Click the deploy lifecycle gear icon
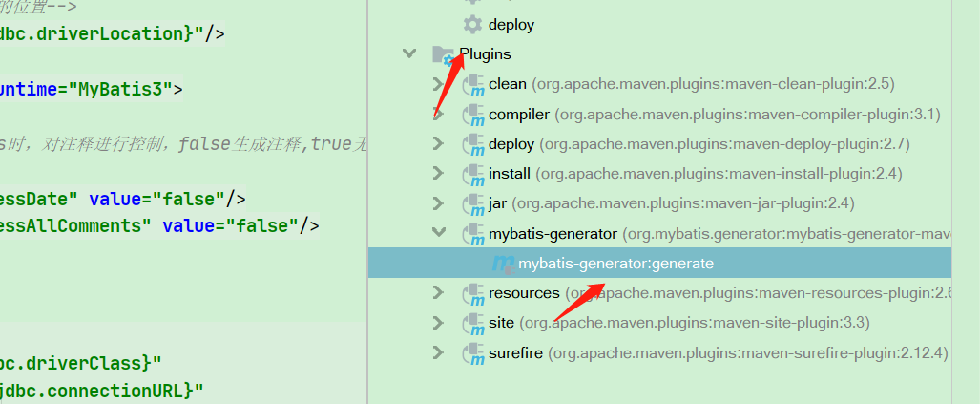Viewport: 980px width, 404px height. coord(472,25)
